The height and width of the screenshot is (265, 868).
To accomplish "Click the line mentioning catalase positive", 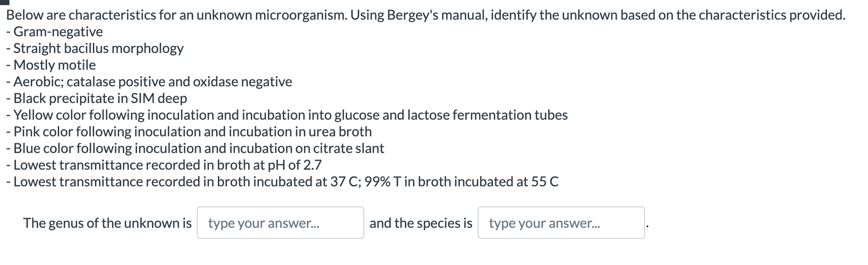I will point(150,82).
